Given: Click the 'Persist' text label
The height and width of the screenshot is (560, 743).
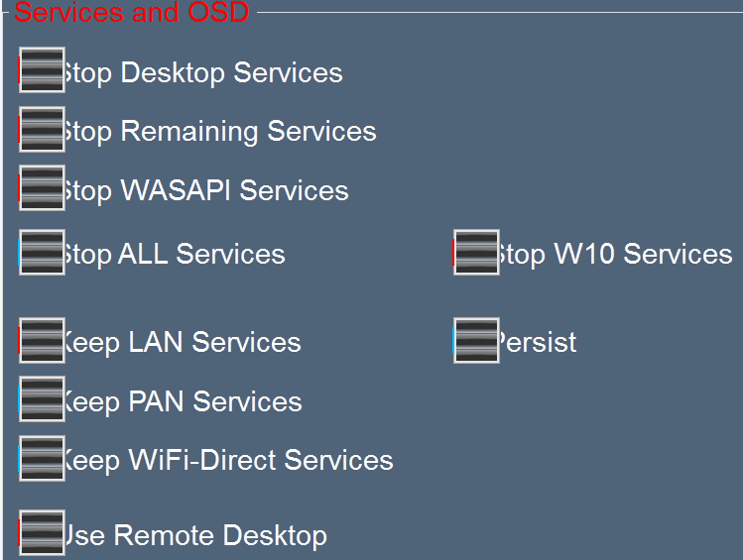Looking at the screenshot, I should [538, 342].
